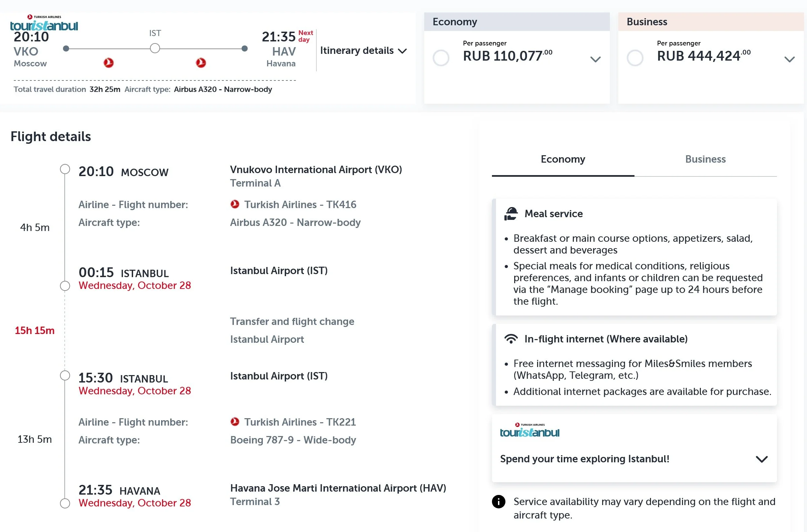Click Vnukovo International Airport (VKO) text
This screenshot has height=532, width=807.
316,169
